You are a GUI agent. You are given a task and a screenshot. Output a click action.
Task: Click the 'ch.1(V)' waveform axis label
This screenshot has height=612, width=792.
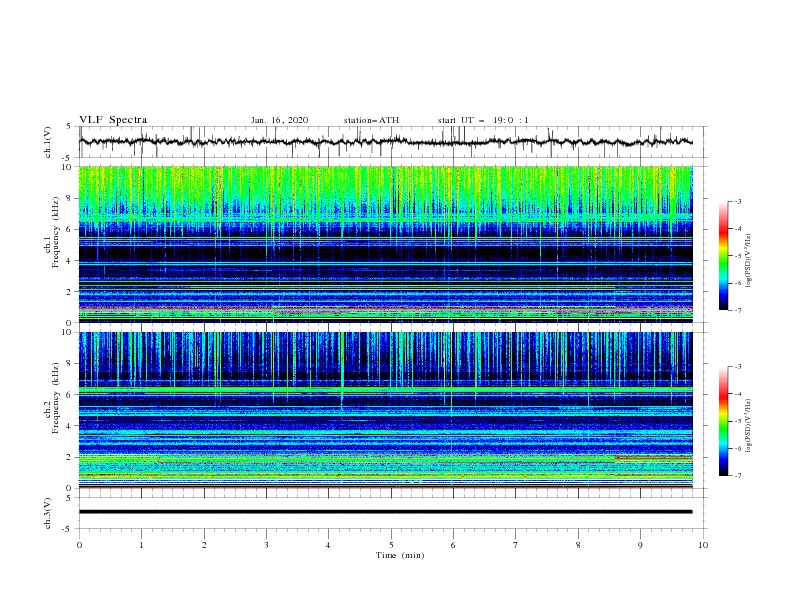coord(47,142)
